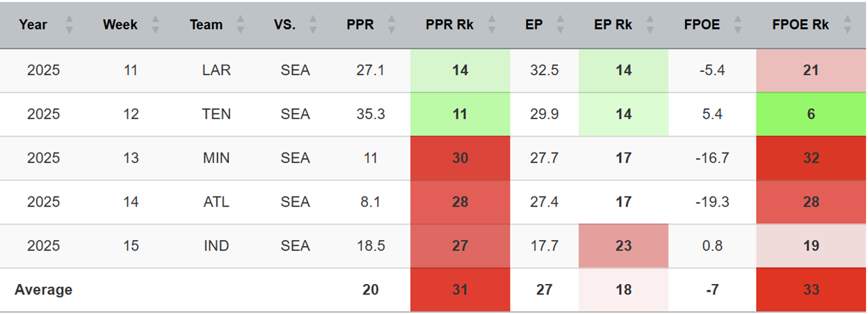The width and height of the screenshot is (868, 314).
Task: Sort by EP using its arrow icon
Action: [562, 25]
